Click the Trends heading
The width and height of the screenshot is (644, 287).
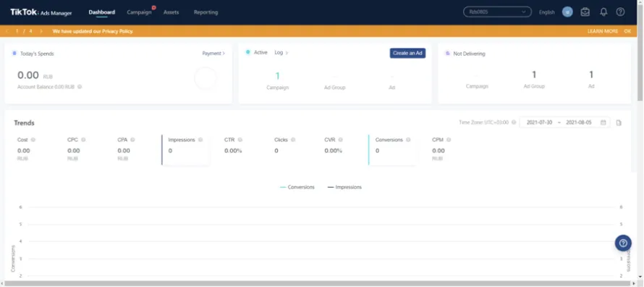click(x=24, y=123)
